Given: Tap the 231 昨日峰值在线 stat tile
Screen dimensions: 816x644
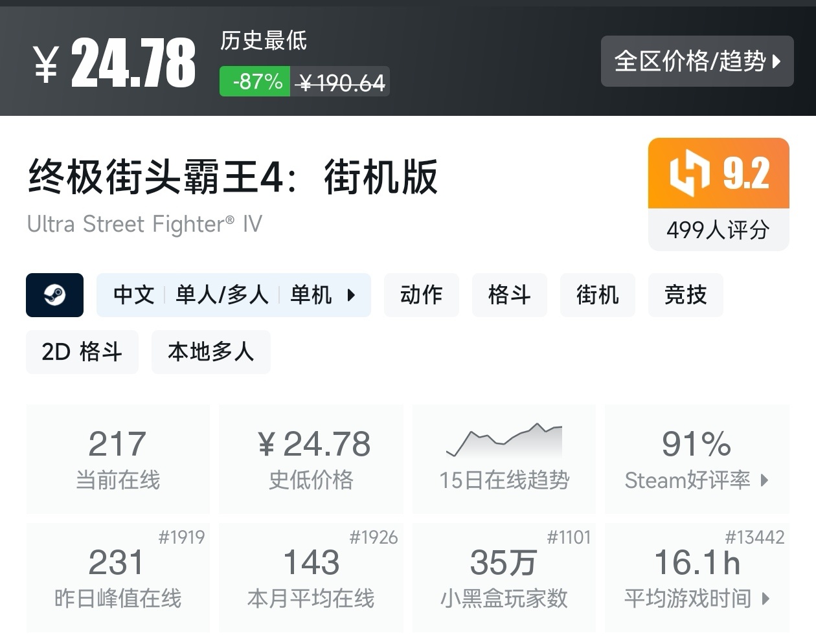Looking at the screenshot, I should pyautogui.click(x=118, y=577).
